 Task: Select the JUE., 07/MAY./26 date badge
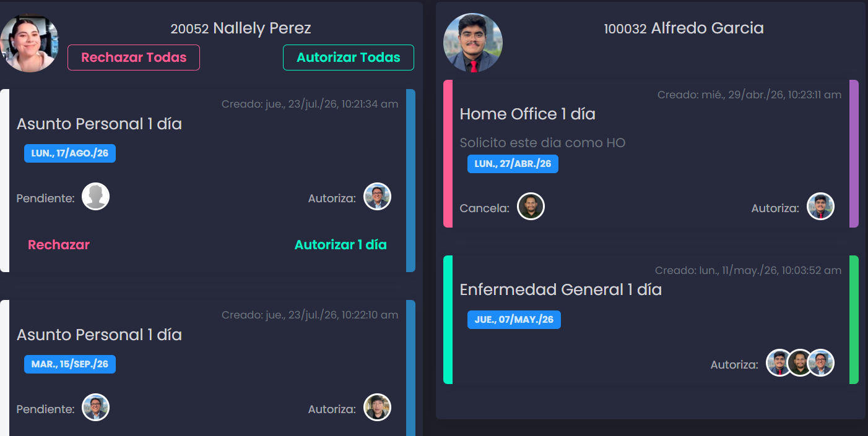click(514, 320)
